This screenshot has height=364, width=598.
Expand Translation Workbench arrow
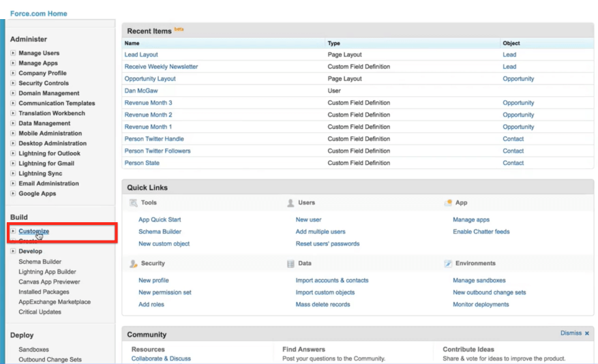[x=13, y=113]
